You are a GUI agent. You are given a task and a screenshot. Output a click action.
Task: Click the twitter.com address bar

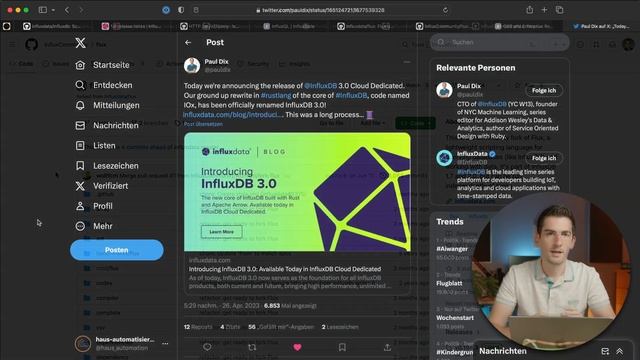click(x=320, y=10)
